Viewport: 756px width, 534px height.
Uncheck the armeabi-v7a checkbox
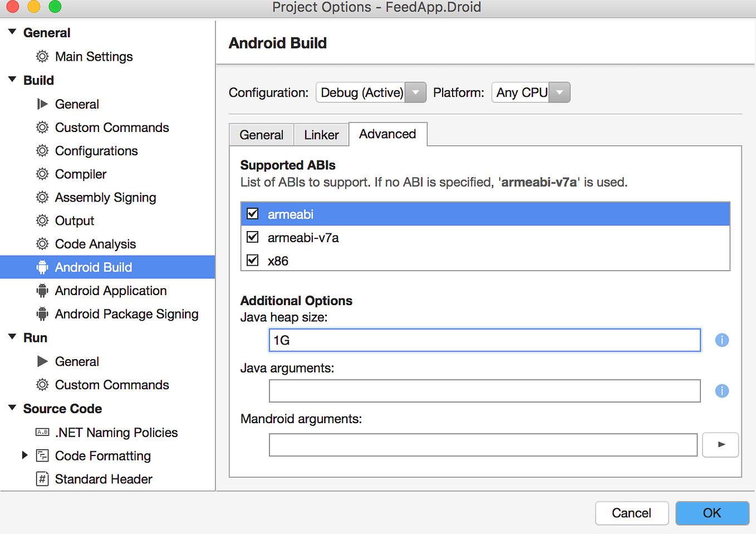(x=252, y=237)
